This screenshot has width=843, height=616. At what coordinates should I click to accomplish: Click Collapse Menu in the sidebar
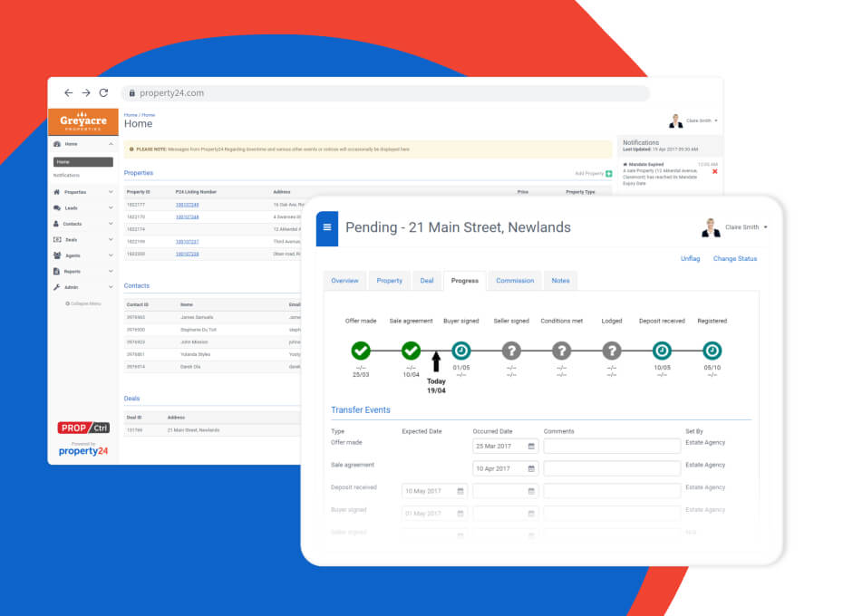pyautogui.click(x=82, y=303)
